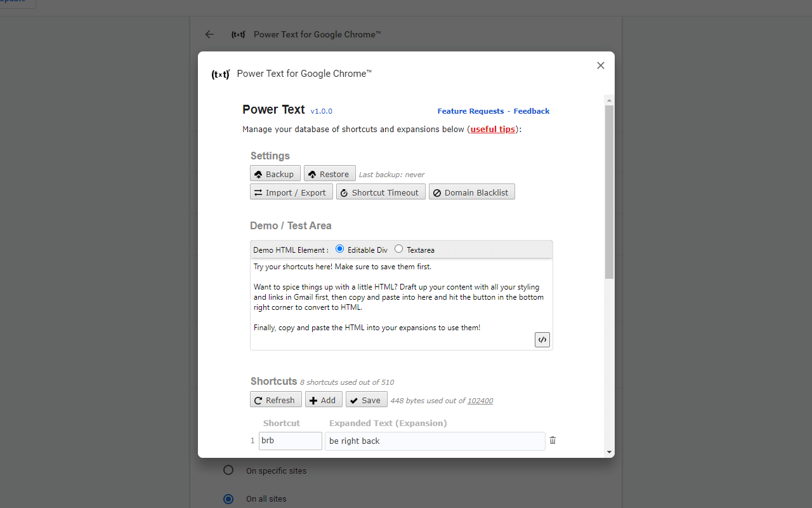Open the Domain Blacklist
The width and height of the screenshot is (812, 508).
(x=471, y=192)
